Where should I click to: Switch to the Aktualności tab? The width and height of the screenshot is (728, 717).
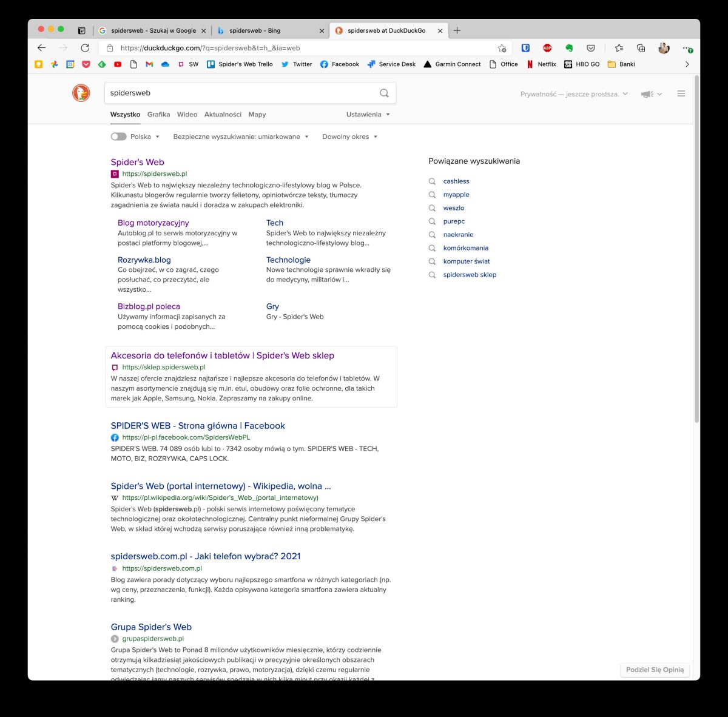pos(223,114)
